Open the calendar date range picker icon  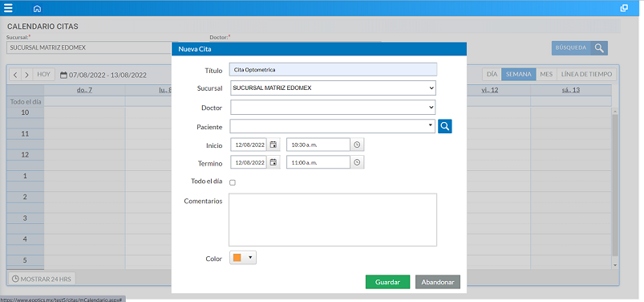click(x=63, y=75)
